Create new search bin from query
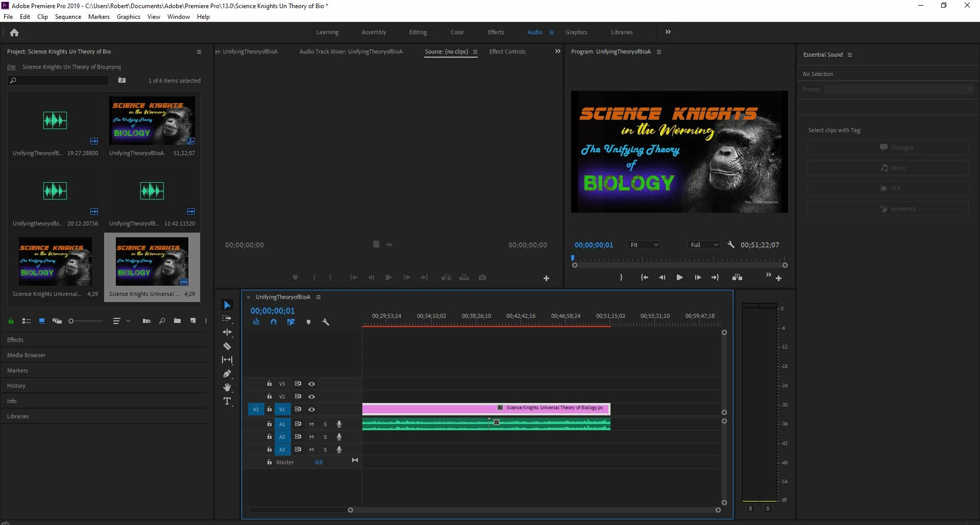980x525 pixels. (122, 80)
